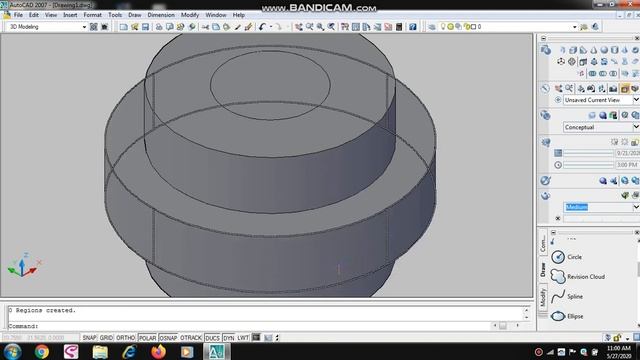Click the Save floppy disk icon
Screen dimensions: 640x360
[x=145, y=27]
